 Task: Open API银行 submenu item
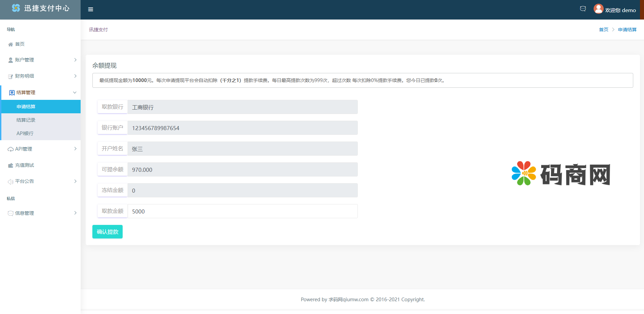[25, 133]
